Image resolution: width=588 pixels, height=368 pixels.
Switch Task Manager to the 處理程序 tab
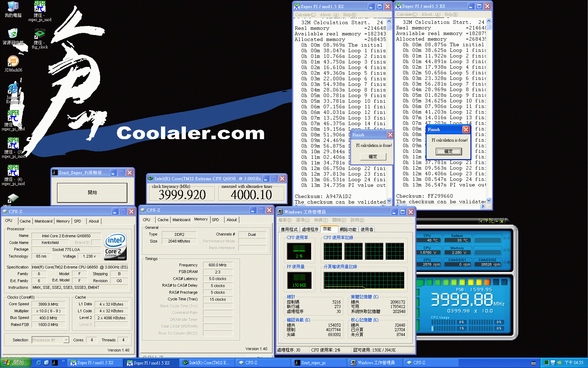point(310,229)
